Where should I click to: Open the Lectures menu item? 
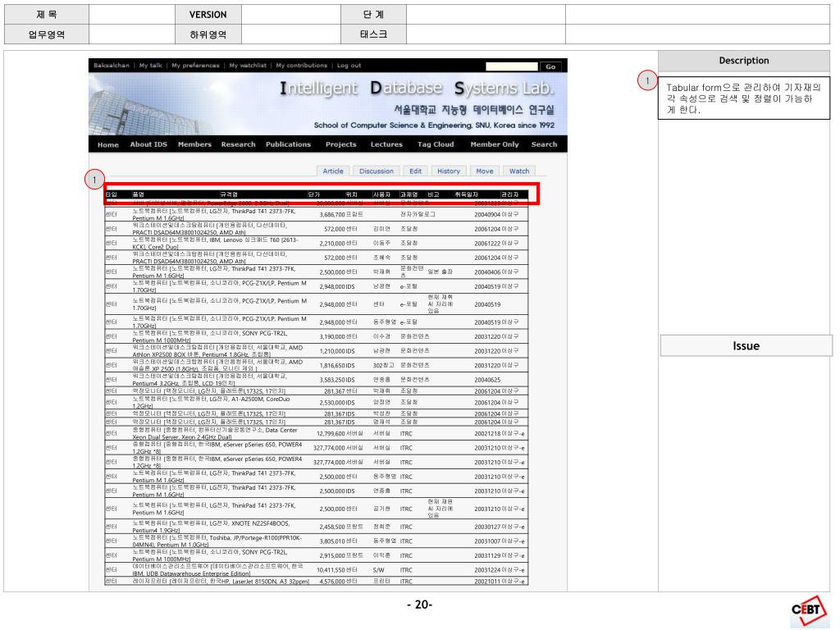coord(386,144)
